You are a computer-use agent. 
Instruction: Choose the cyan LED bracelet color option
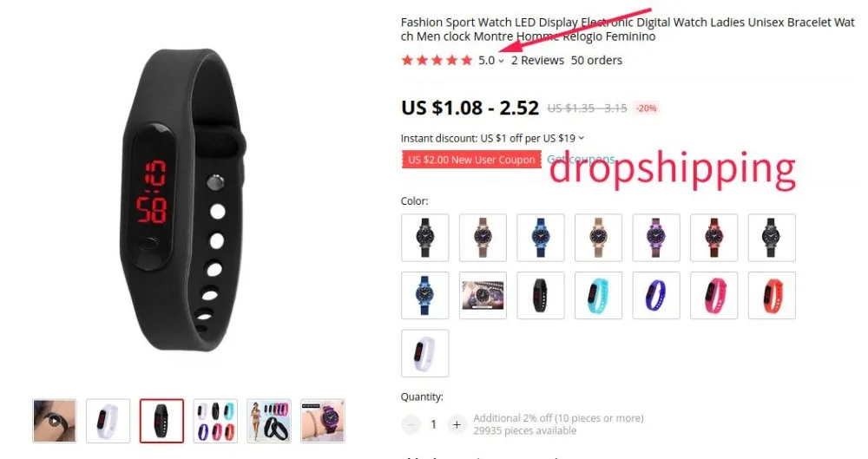point(598,296)
